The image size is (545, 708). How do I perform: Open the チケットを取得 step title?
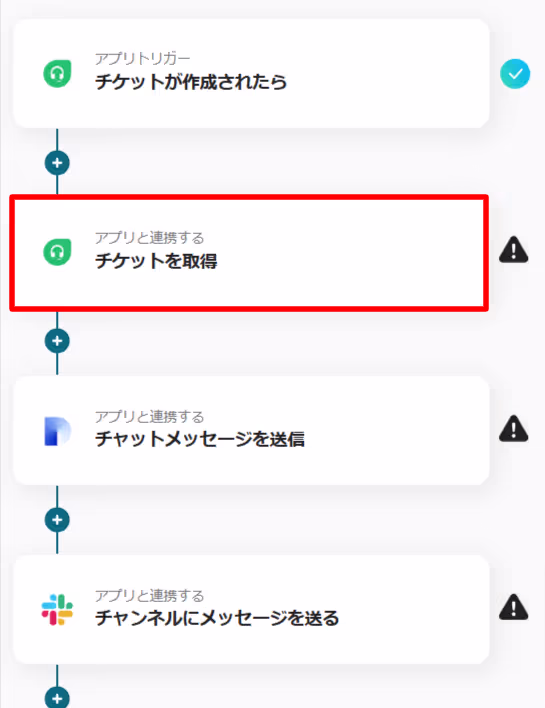156,261
